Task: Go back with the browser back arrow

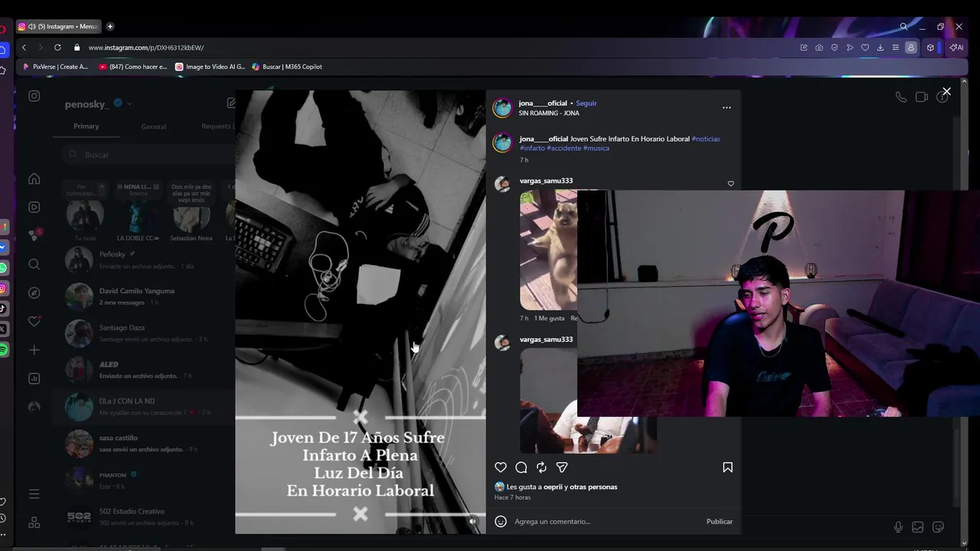Action: (x=24, y=47)
